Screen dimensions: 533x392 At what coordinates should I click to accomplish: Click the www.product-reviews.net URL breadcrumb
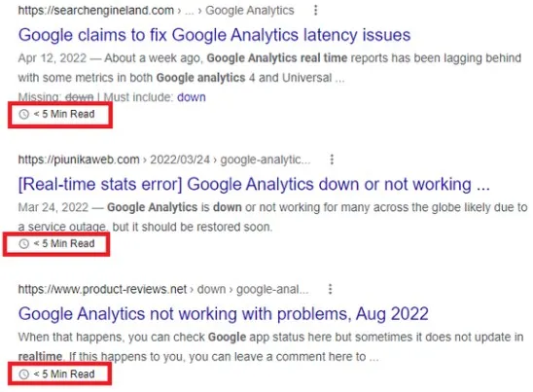click(102, 289)
